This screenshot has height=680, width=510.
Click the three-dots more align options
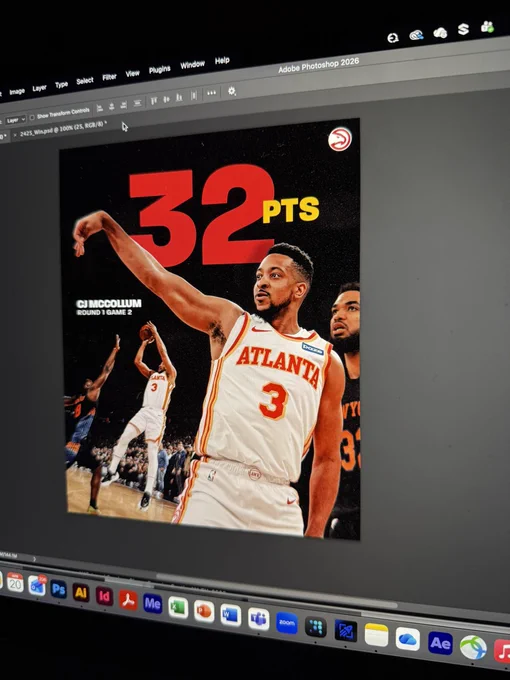[x=211, y=93]
